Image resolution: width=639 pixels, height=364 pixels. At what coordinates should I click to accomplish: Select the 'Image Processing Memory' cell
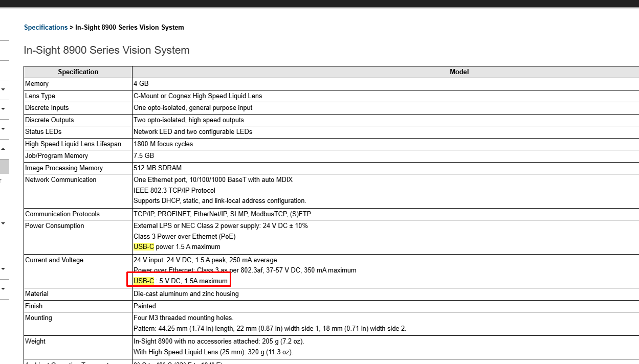click(78, 168)
